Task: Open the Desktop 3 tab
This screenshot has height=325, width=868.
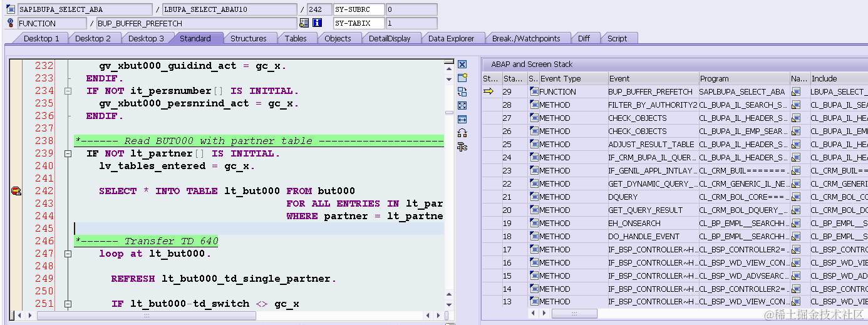Action: click(x=146, y=38)
